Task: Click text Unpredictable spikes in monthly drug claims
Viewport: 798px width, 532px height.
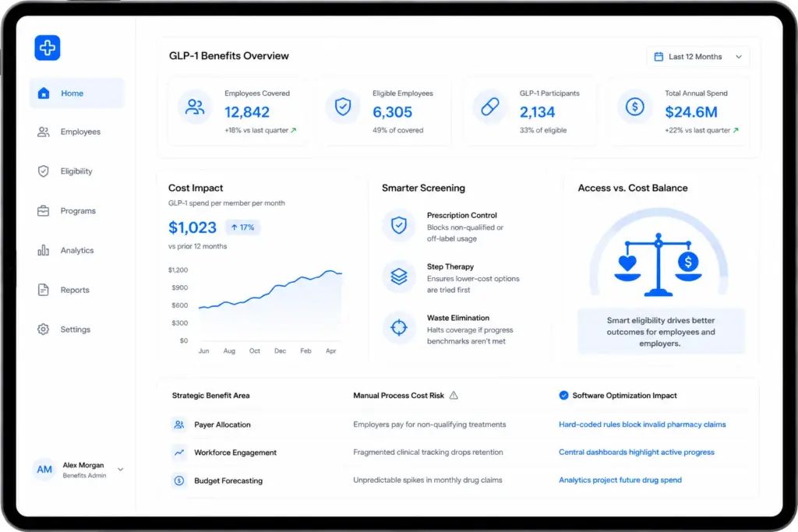Action: coord(428,480)
